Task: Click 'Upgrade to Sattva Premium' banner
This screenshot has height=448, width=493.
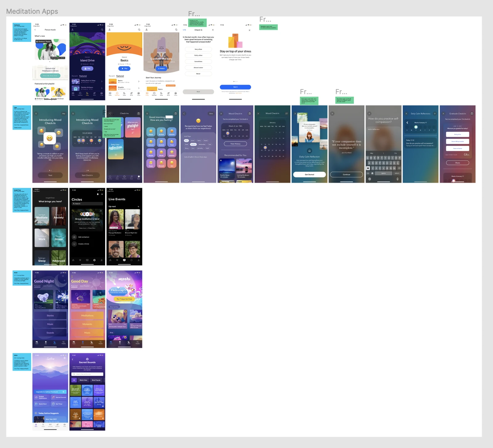Action: click(50, 392)
